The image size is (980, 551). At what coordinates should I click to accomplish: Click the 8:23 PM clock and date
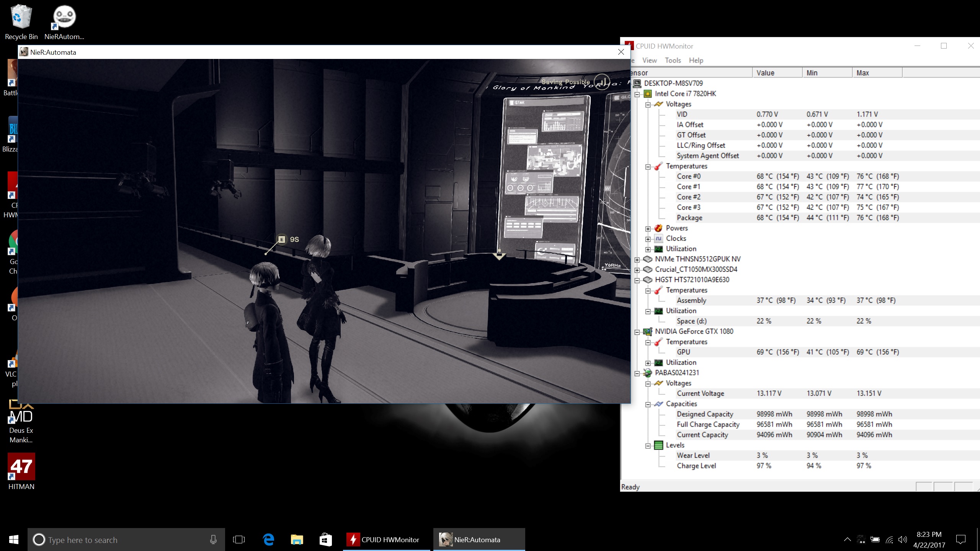coord(929,540)
